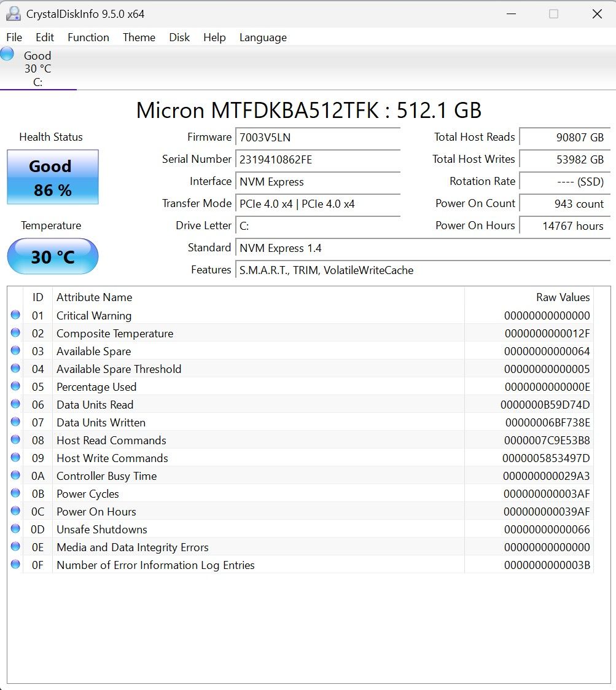Click status dot for Media and Data Integrity Errors
The image size is (616, 690).
click(x=15, y=547)
